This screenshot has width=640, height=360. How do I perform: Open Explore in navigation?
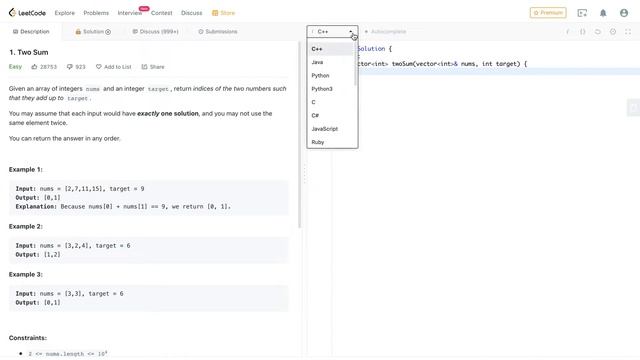click(x=64, y=13)
